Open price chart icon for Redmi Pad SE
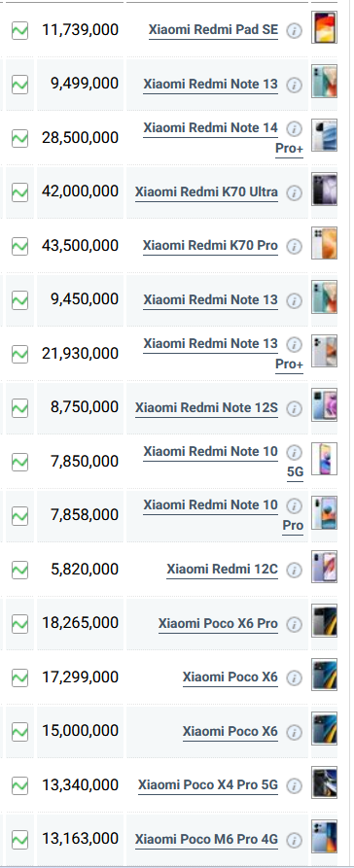The height and width of the screenshot is (868, 354). (x=20, y=30)
